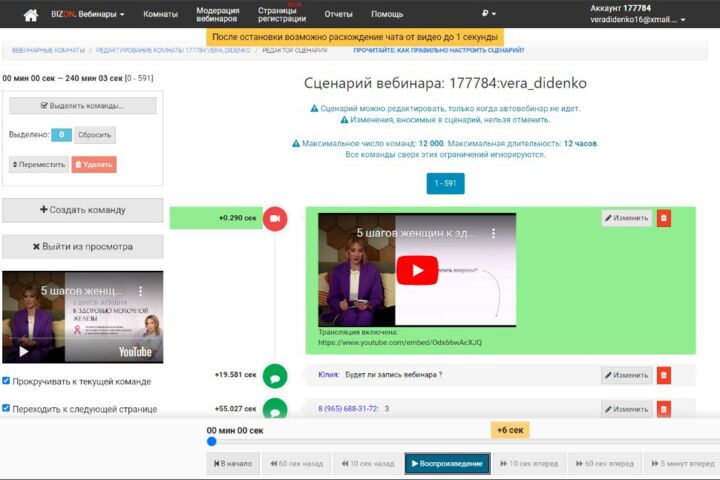
Task: Start playback with Воспроизведение button
Action: pos(448,463)
